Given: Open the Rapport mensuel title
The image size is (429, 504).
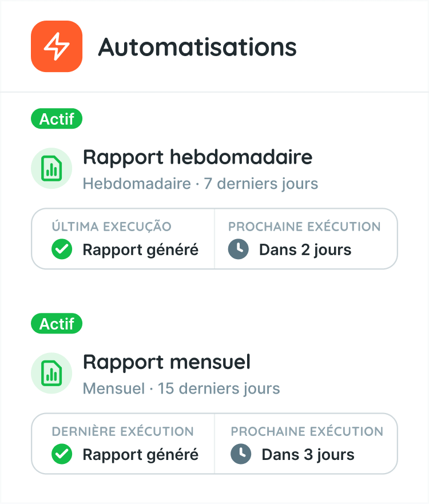Looking at the screenshot, I should click(167, 362).
